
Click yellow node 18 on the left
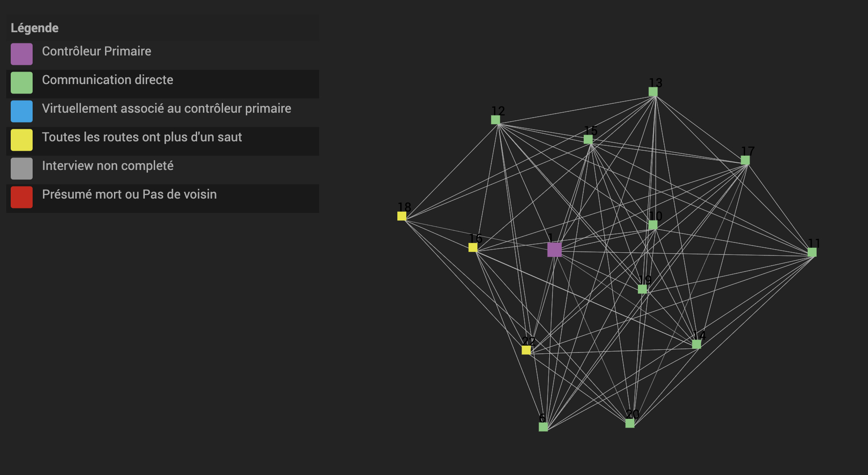(402, 216)
